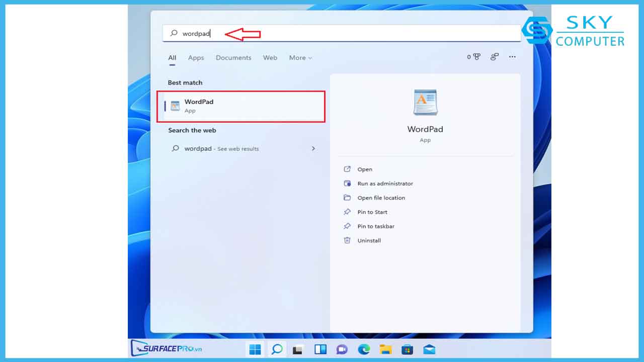Image resolution: width=644 pixels, height=362 pixels.
Task: Choose Open file location
Action: tap(381, 198)
